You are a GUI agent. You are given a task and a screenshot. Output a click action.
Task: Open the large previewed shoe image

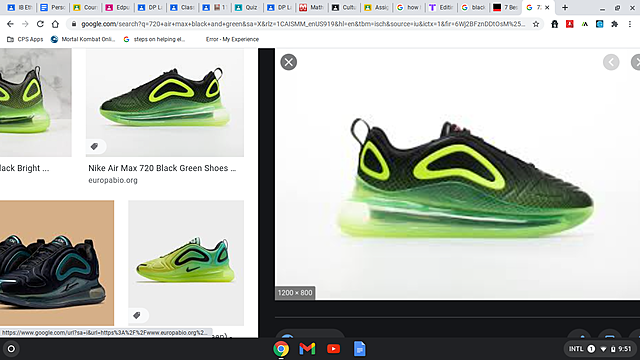(458, 174)
